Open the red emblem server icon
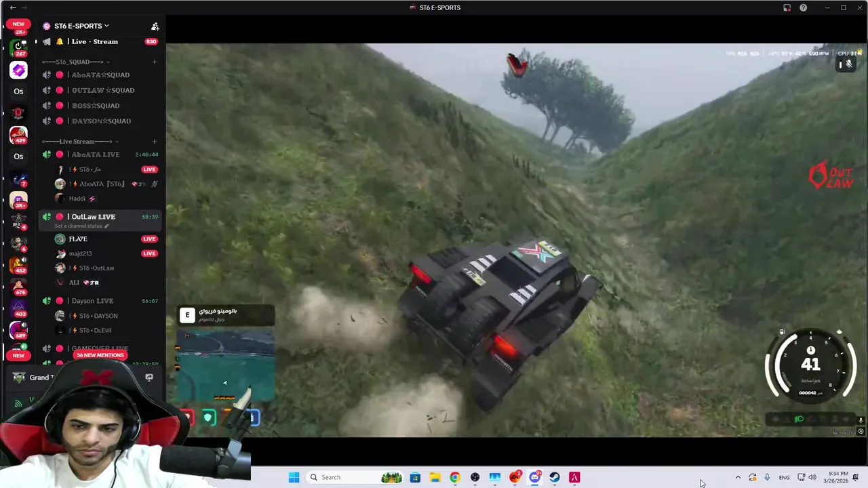The image size is (868, 488). tap(18, 113)
